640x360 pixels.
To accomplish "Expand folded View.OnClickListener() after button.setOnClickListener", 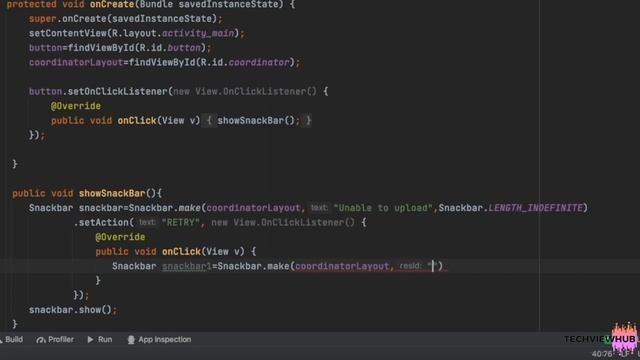I will (x=245, y=91).
